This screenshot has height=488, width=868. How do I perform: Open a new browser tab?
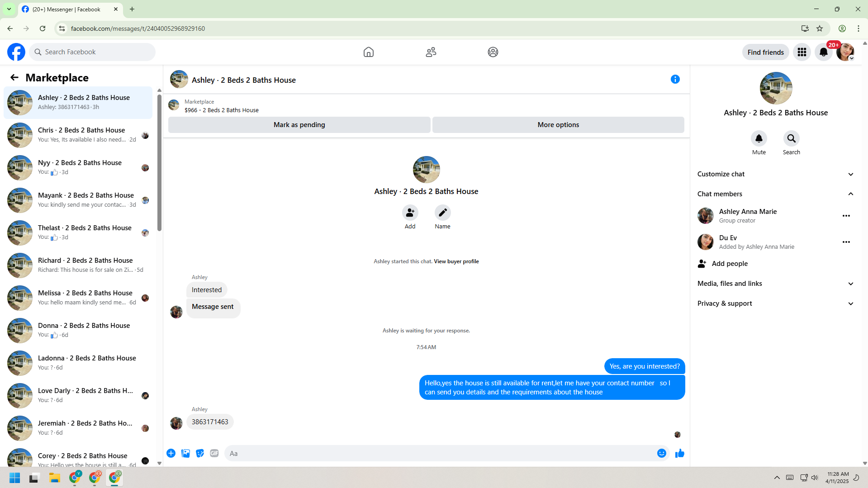[x=132, y=9]
